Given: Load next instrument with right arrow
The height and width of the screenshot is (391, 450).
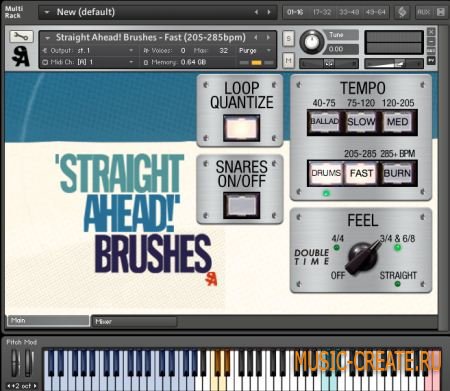Looking at the screenshot, I should coord(268,37).
